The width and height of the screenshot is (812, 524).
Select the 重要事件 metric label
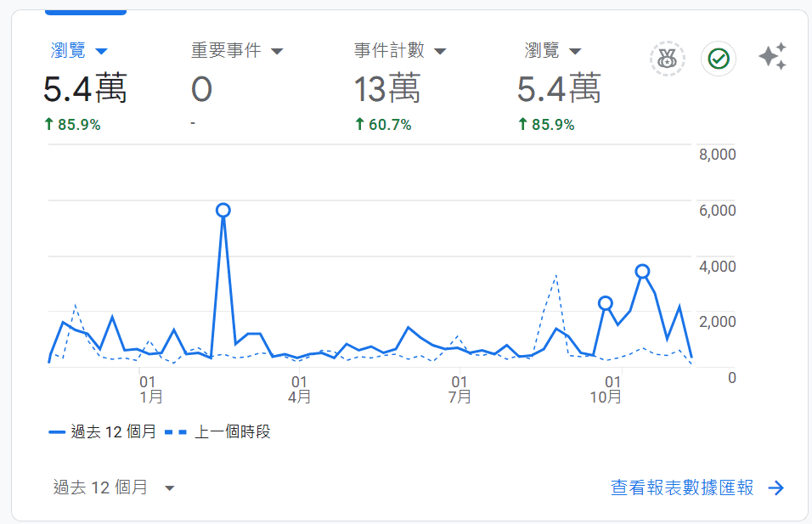226,50
